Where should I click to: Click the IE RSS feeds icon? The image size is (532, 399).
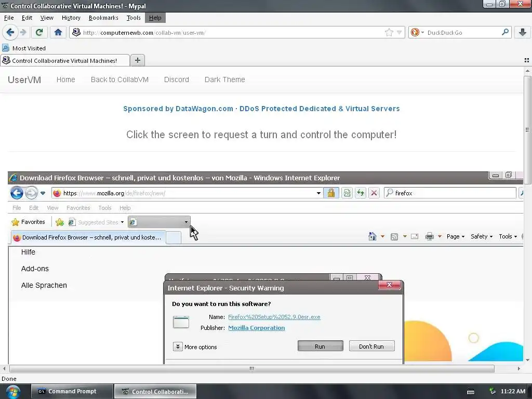394,236
